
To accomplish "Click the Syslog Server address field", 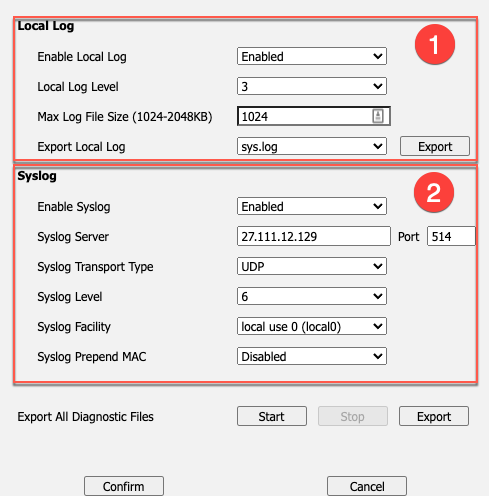I will point(314,236).
